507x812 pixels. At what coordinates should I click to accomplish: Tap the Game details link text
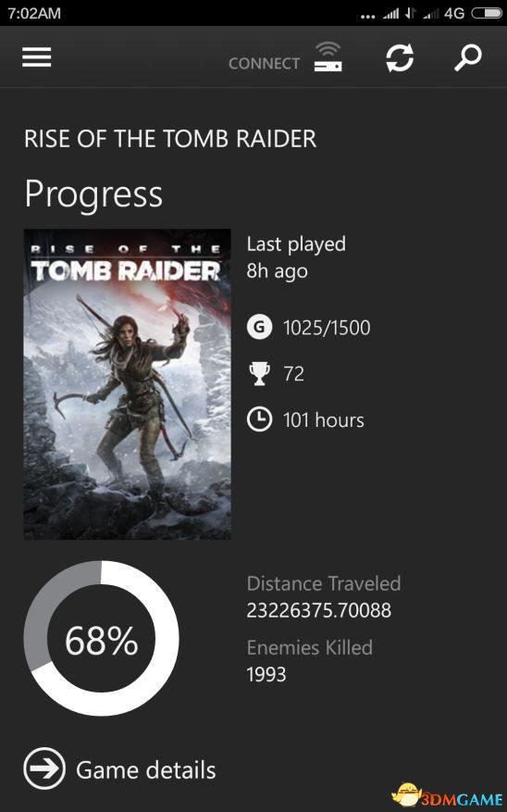point(146,770)
